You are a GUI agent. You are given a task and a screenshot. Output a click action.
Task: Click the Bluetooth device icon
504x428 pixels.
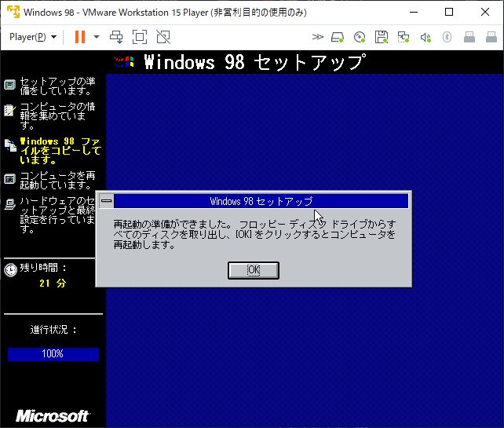pos(447,37)
